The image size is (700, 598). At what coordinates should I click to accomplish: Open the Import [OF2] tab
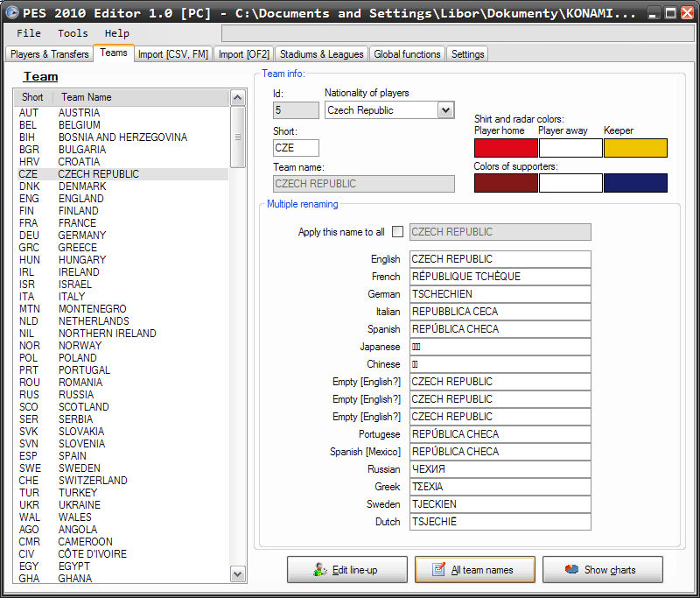pyautogui.click(x=244, y=54)
